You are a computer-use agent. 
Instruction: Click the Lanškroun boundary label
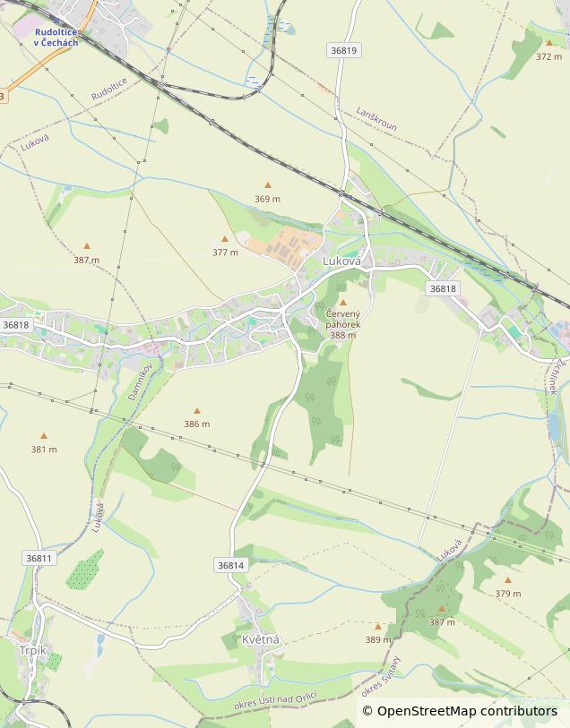(x=376, y=119)
